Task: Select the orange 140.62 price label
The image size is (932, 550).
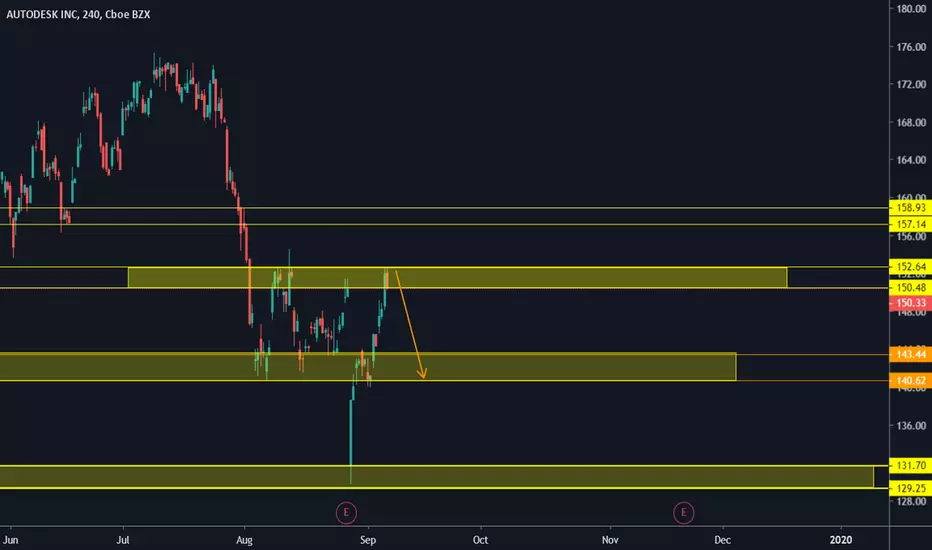Action: pos(911,381)
